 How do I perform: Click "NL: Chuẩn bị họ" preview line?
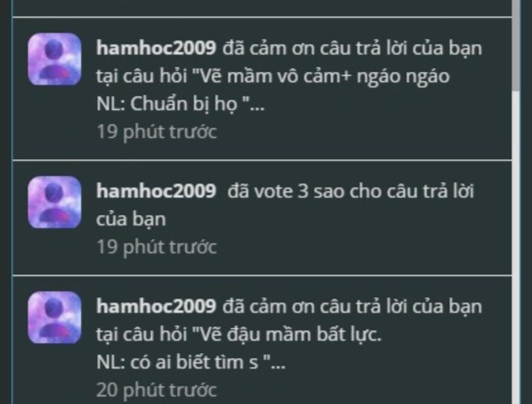tap(180, 104)
